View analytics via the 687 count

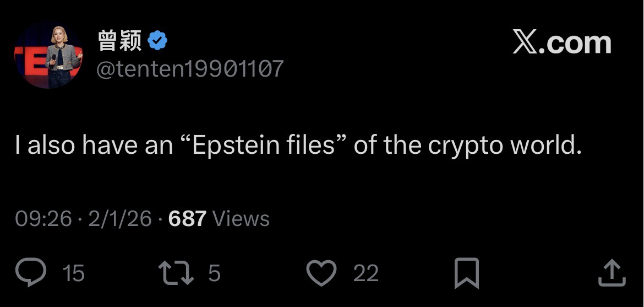pyautogui.click(x=187, y=219)
